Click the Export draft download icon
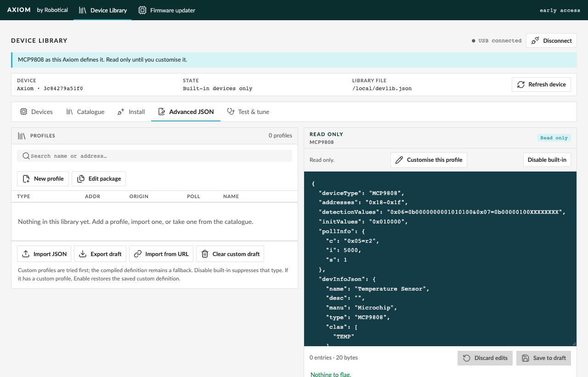Image resolution: width=588 pixels, height=377 pixels. click(x=83, y=254)
